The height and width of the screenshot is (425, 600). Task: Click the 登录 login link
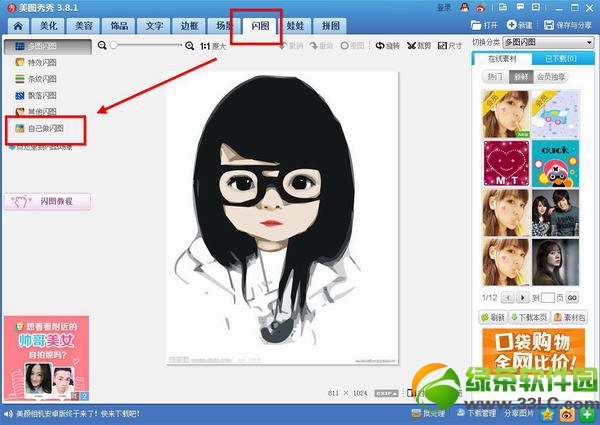(444, 7)
